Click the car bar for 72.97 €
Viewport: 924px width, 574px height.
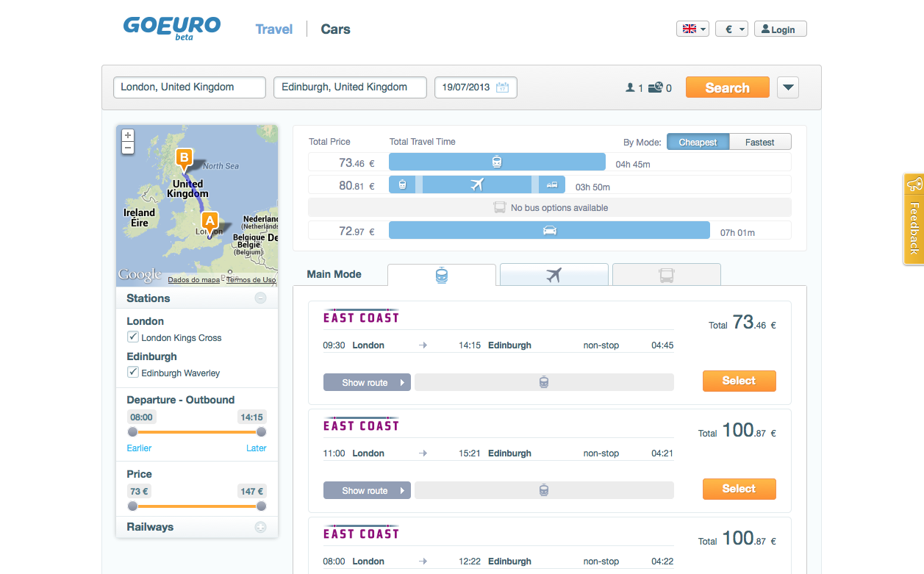(549, 231)
